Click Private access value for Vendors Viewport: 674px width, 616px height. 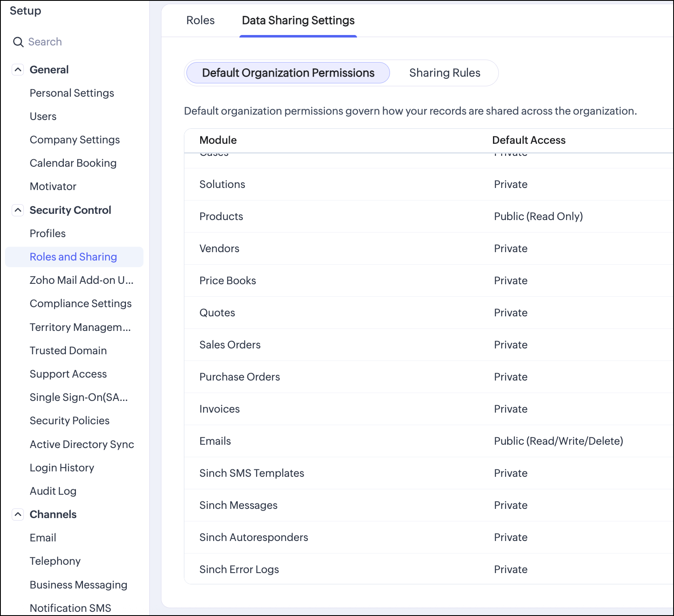pos(511,248)
